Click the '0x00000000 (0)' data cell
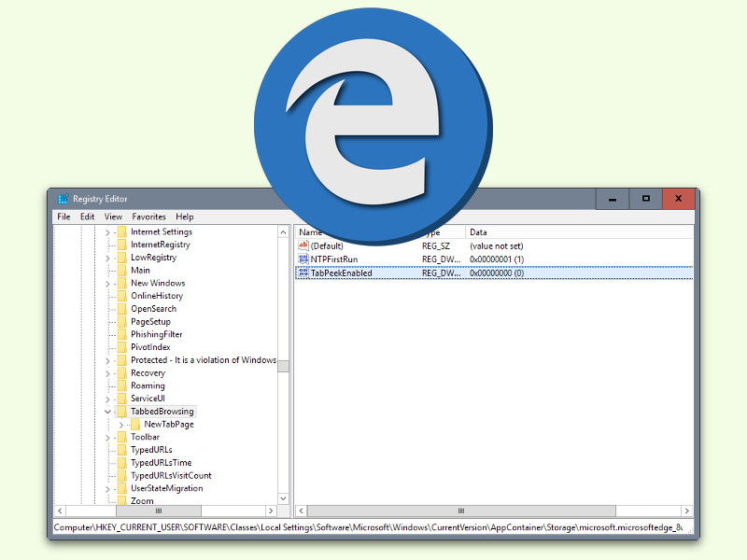The width and height of the screenshot is (747, 560). [x=497, y=273]
